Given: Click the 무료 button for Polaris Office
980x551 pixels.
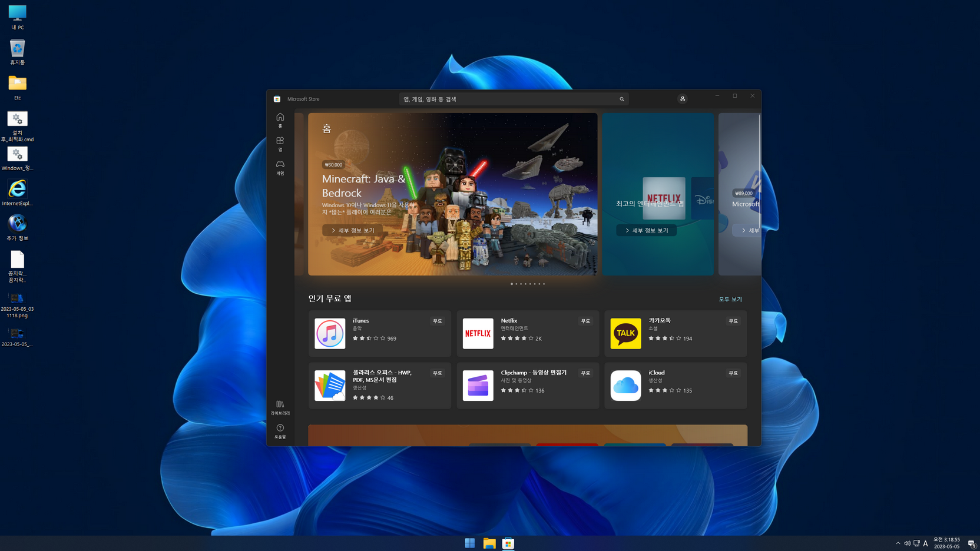Looking at the screenshot, I should [x=437, y=373].
